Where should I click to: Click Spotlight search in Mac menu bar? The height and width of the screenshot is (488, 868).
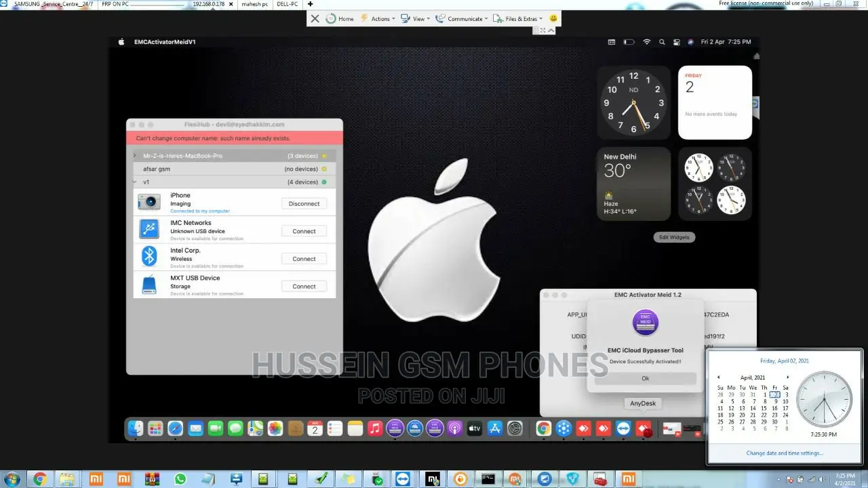(662, 42)
